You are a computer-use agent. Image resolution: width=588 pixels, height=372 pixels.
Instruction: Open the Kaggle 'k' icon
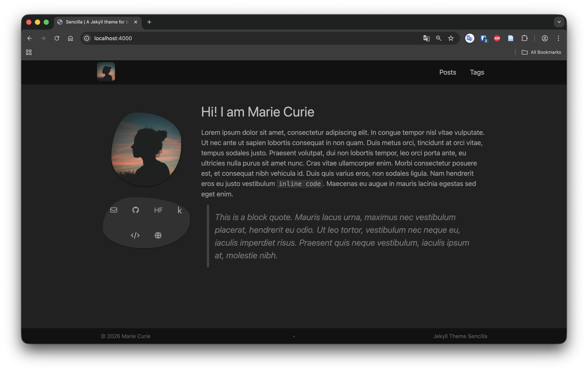click(180, 210)
